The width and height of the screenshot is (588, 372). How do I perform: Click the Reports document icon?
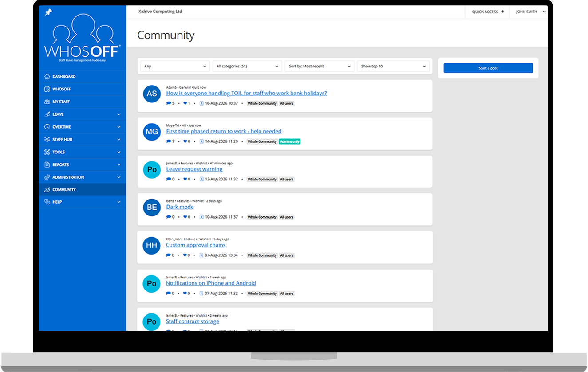(47, 164)
